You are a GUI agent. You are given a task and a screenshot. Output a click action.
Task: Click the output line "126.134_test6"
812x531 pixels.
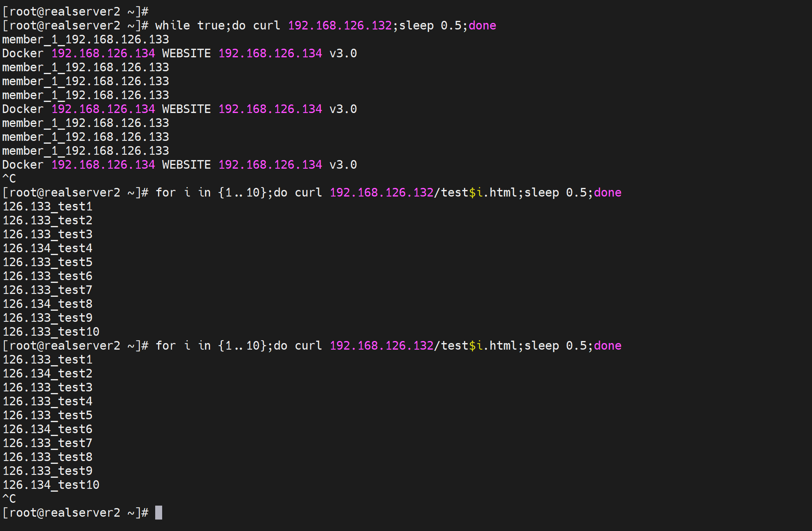point(47,429)
